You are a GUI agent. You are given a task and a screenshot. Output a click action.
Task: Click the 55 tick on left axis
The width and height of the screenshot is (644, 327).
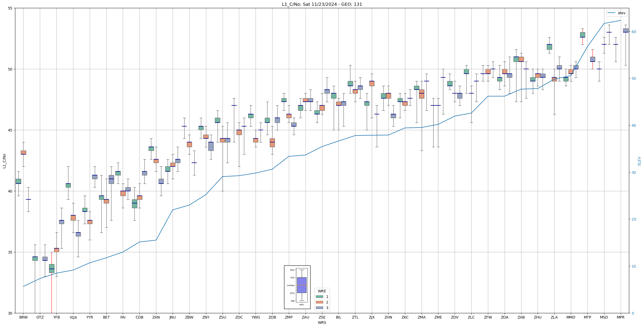[x=10, y=8]
